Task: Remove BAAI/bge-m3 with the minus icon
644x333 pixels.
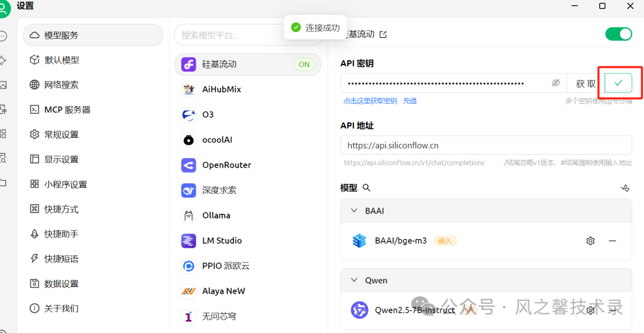Action: pyautogui.click(x=612, y=241)
